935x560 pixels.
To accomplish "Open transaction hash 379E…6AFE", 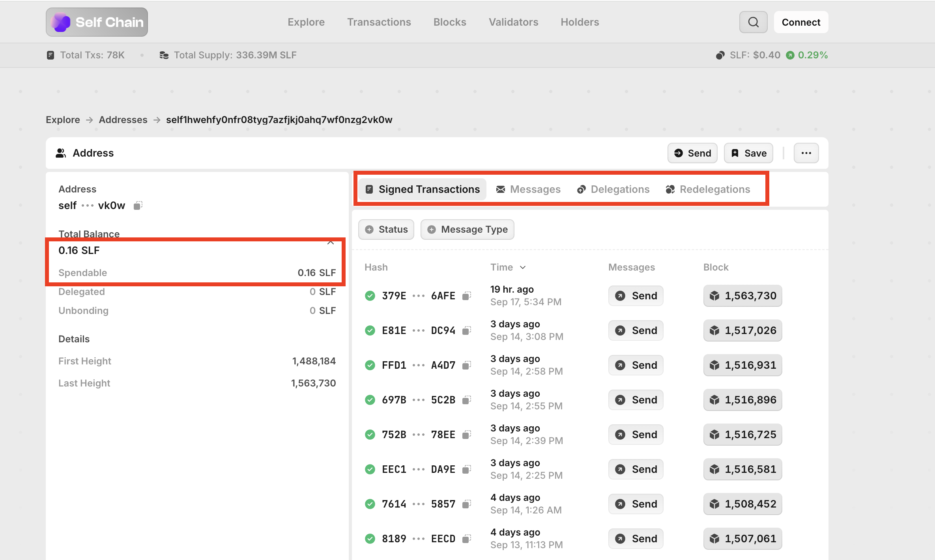I will tap(418, 296).
